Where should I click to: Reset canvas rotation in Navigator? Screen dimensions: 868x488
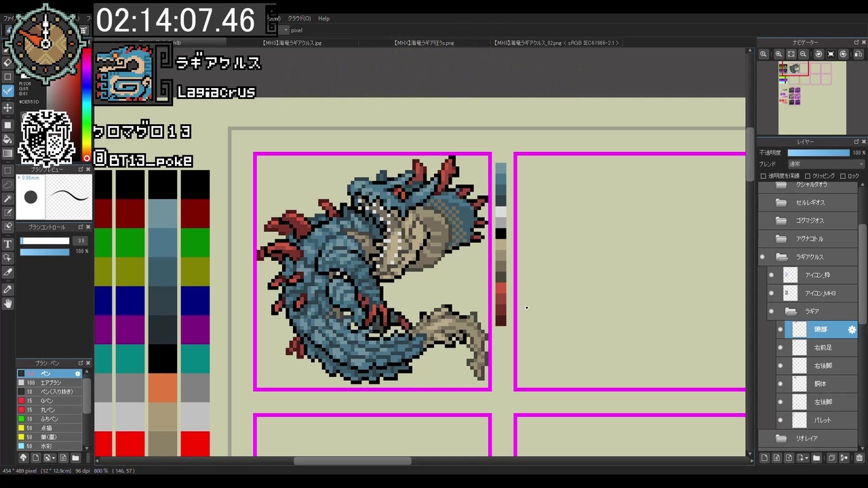831,54
